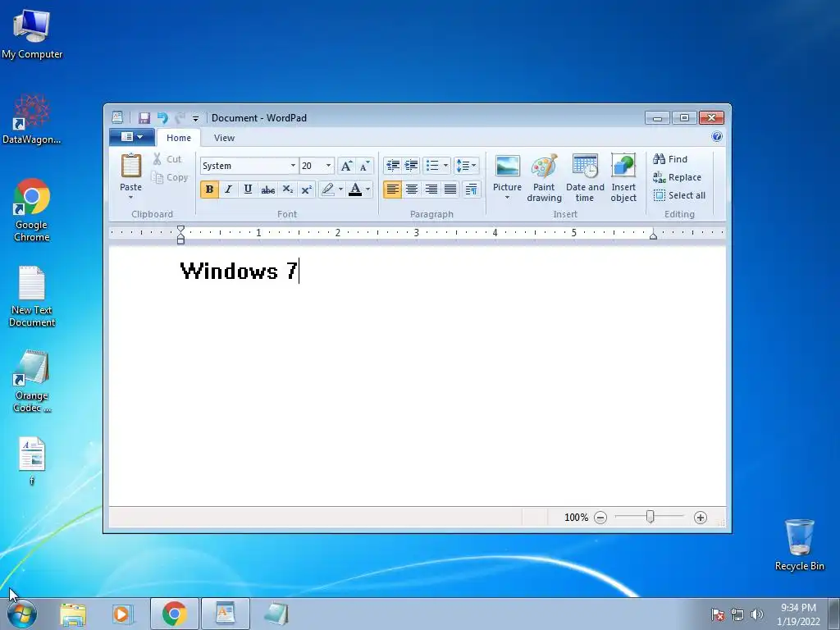Open the Paragraph dialog icon

click(472, 189)
